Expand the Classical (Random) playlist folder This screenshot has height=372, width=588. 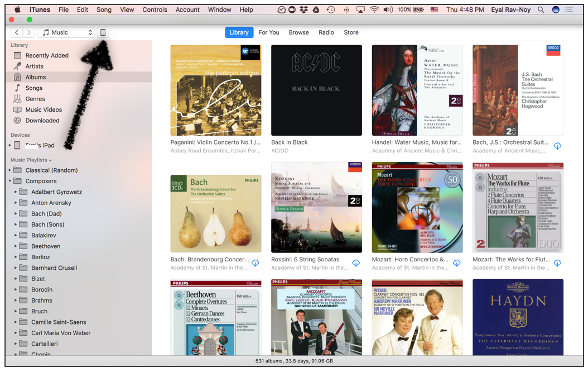click(9, 170)
